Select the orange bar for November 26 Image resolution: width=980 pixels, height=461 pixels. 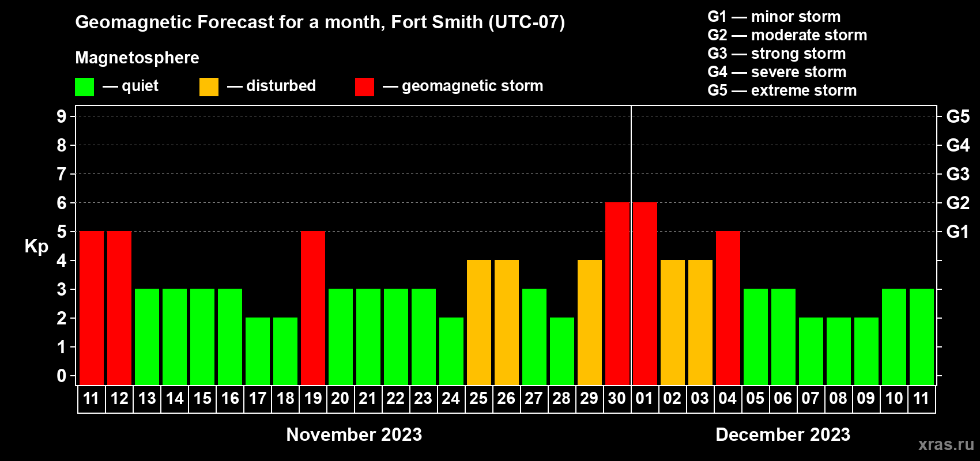(507, 322)
